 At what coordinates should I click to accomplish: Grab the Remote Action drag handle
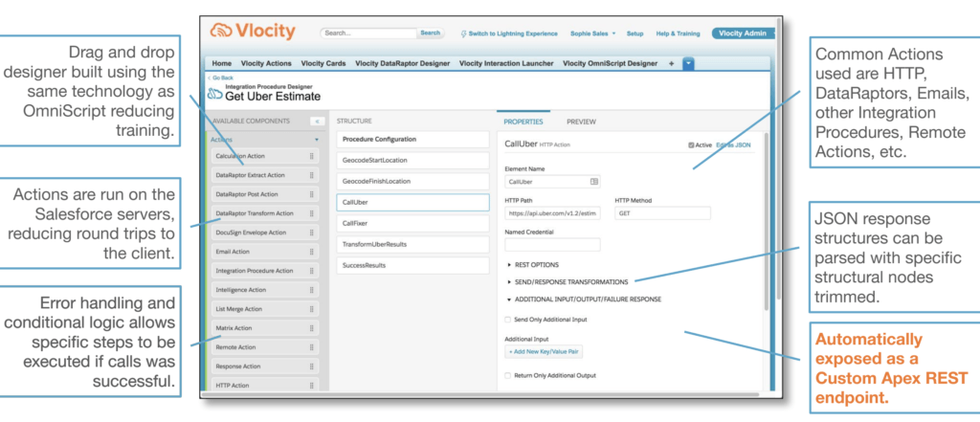(x=311, y=347)
